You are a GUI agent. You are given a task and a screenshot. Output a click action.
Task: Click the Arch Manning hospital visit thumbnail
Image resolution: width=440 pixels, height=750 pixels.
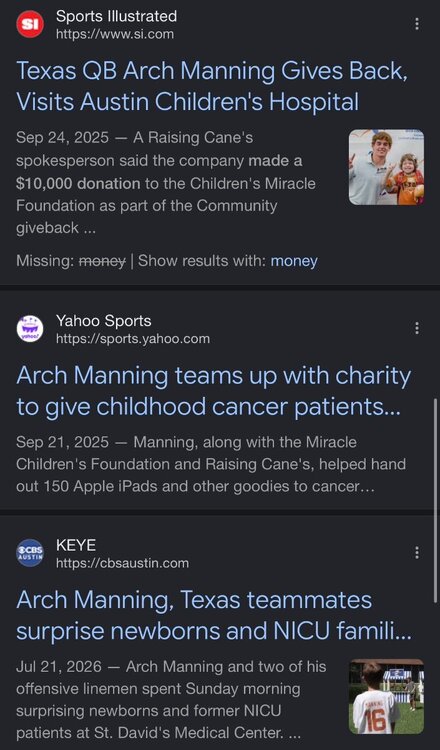pyautogui.click(x=386, y=167)
